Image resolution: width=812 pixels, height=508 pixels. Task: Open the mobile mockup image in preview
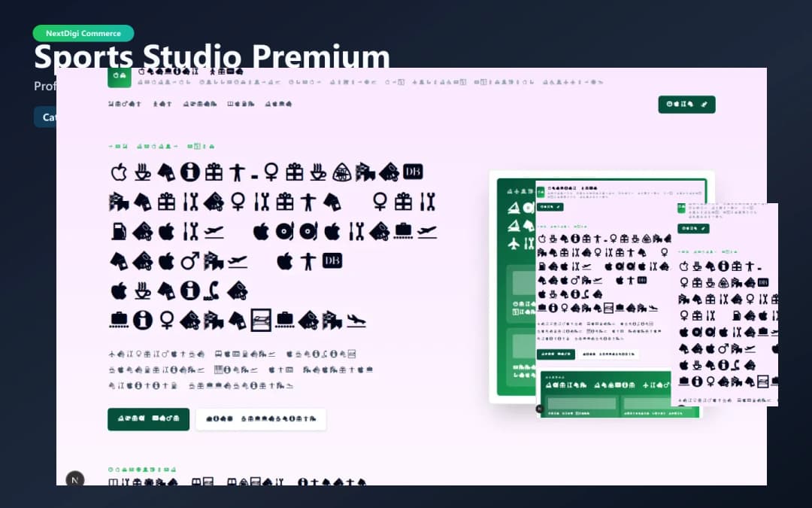tap(725, 305)
